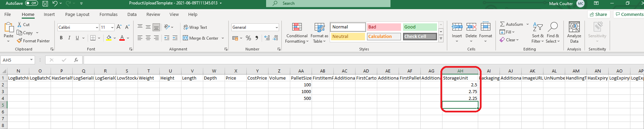Image resolution: width=644 pixels, height=129 pixels.
Task: Open Find & Select menu
Action: click(553, 33)
